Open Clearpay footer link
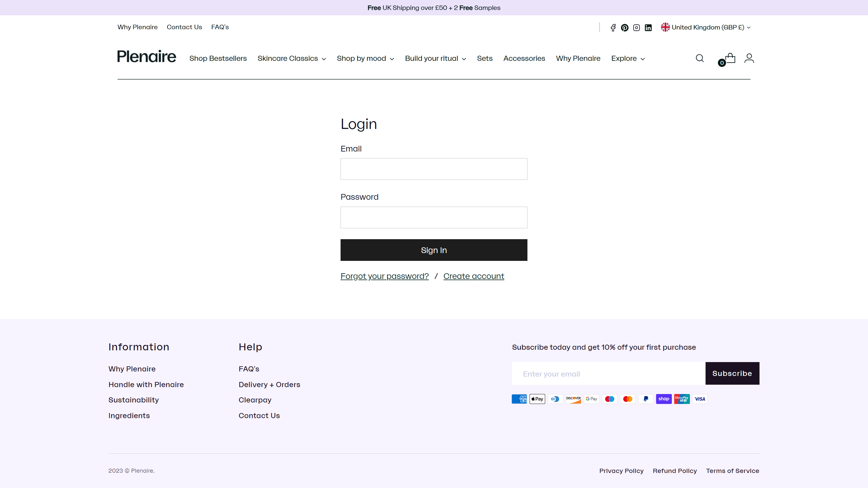Screen dimensions: 868x488 click(x=255, y=400)
